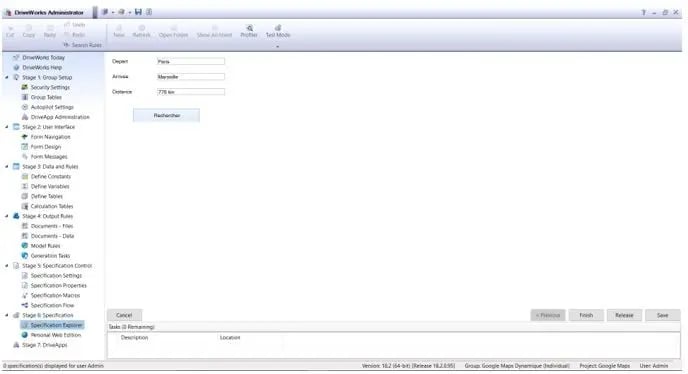The width and height of the screenshot is (688, 374).
Task: Click the Security Settings icon
Action: click(x=25, y=87)
